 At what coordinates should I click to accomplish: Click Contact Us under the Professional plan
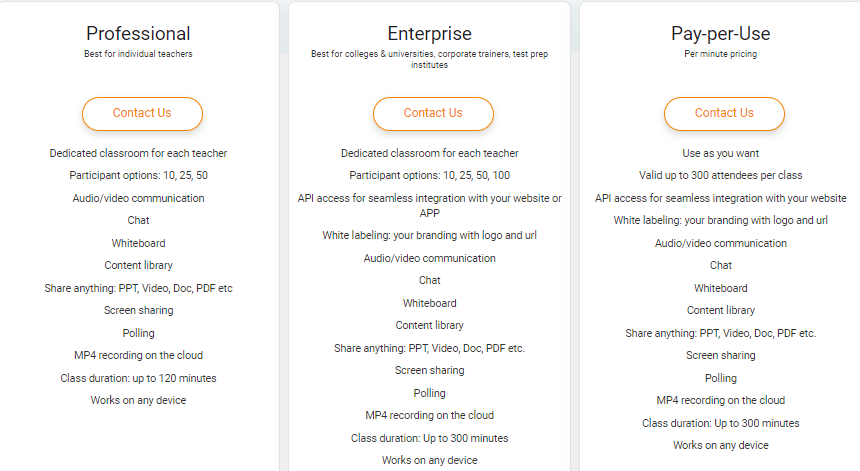click(x=142, y=114)
